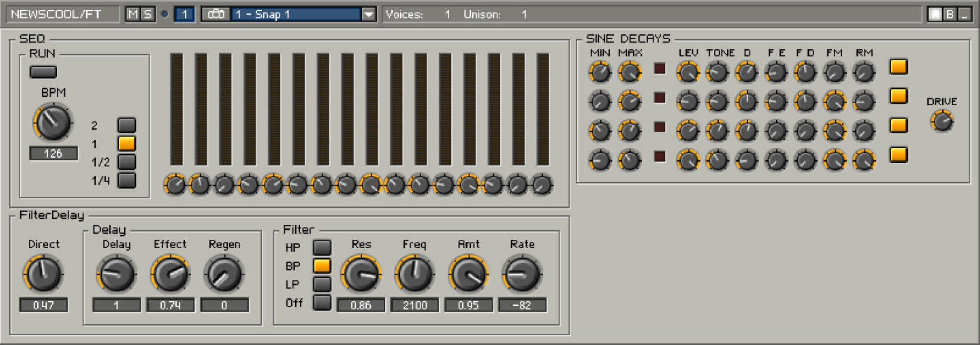Click the Rate value field -82
The width and height of the screenshot is (980, 345).
tap(522, 305)
